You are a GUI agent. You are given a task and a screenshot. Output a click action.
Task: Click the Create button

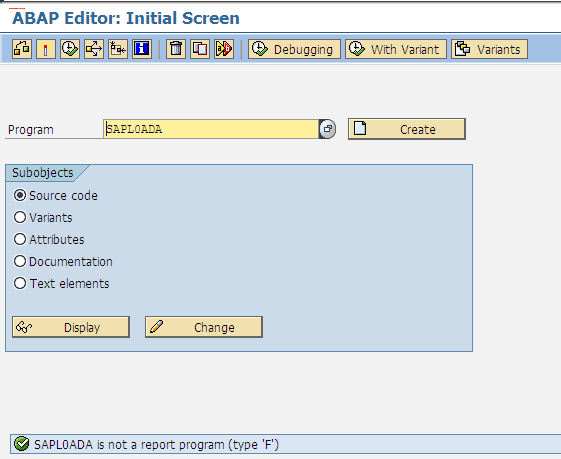407,129
